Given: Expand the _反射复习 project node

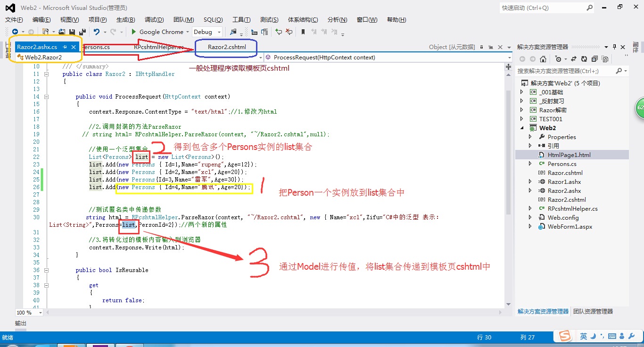Looking at the screenshot, I should tap(521, 101).
